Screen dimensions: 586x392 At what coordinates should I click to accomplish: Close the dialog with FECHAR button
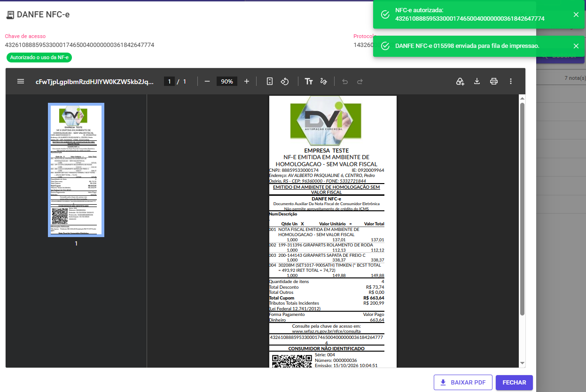(514, 383)
